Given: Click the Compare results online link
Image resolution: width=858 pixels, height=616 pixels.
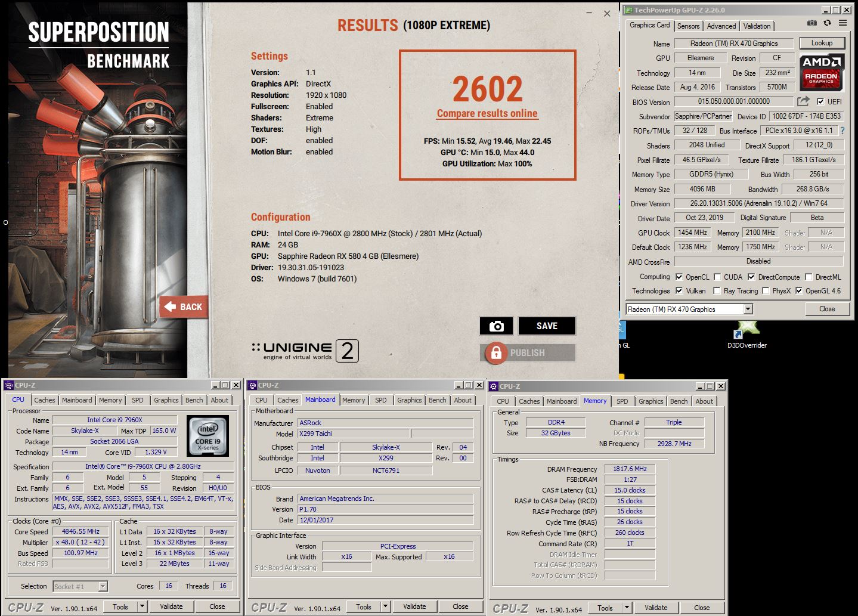Looking at the screenshot, I should click(487, 113).
